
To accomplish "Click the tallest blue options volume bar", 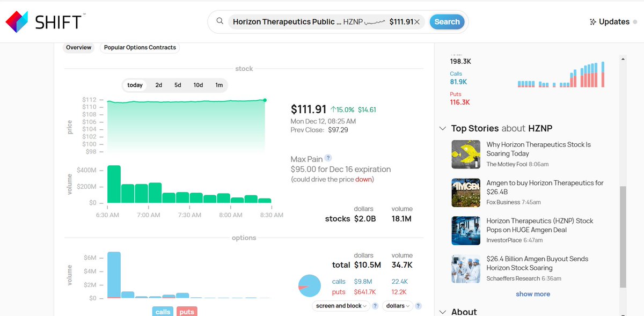I will click(114, 275).
